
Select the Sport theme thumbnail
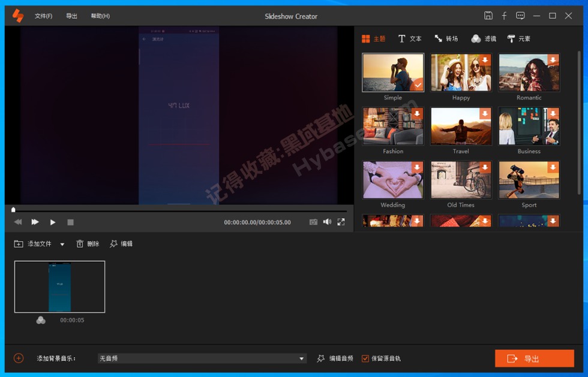(529, 180)
